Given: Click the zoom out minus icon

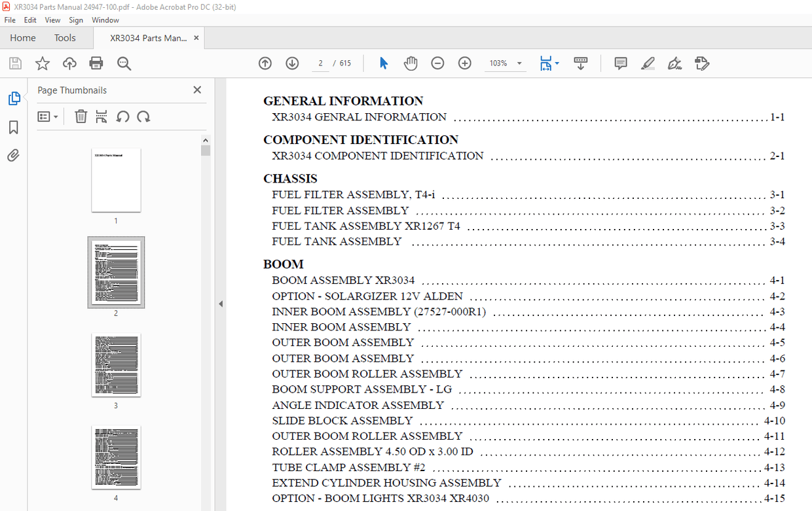Looking at the screenshot, I should coord(437,63).
